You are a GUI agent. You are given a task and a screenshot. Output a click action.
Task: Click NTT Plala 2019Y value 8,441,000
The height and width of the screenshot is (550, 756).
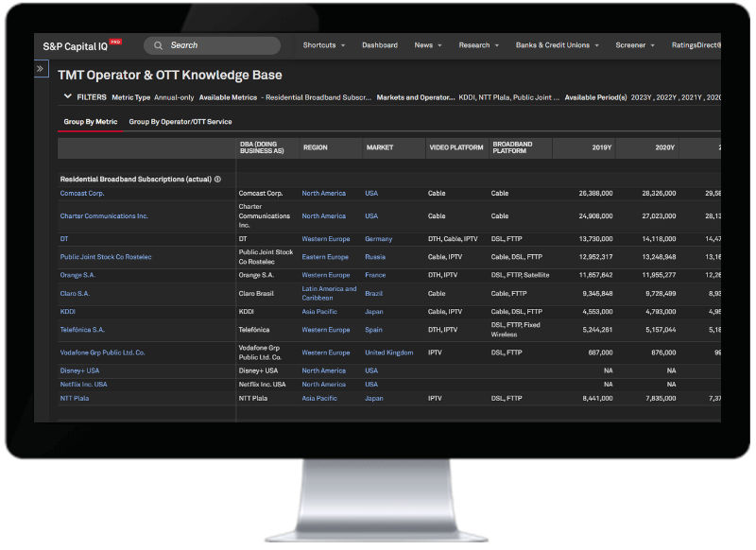pos(597,399)
